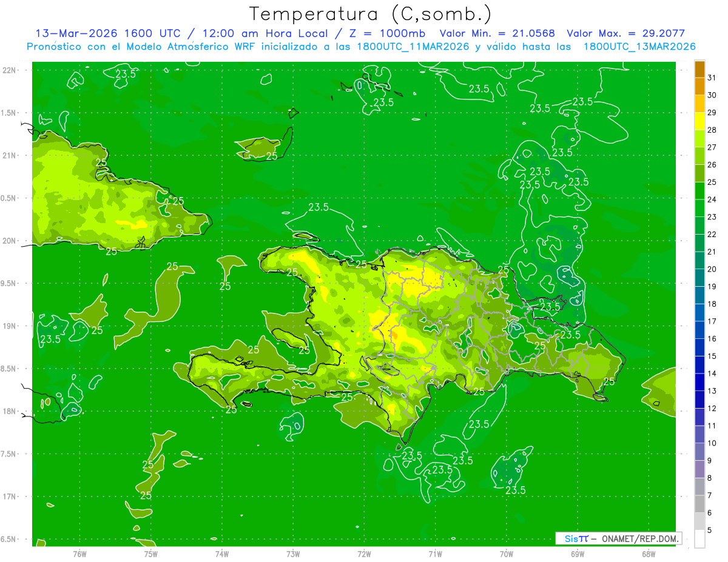
Task: Click the 20N latitude axis label
Action: [9, 241]
